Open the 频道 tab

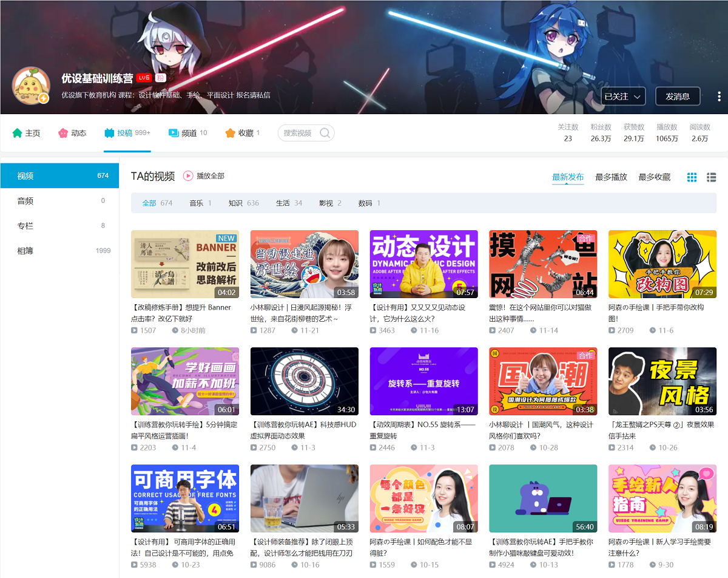(187, 133)
